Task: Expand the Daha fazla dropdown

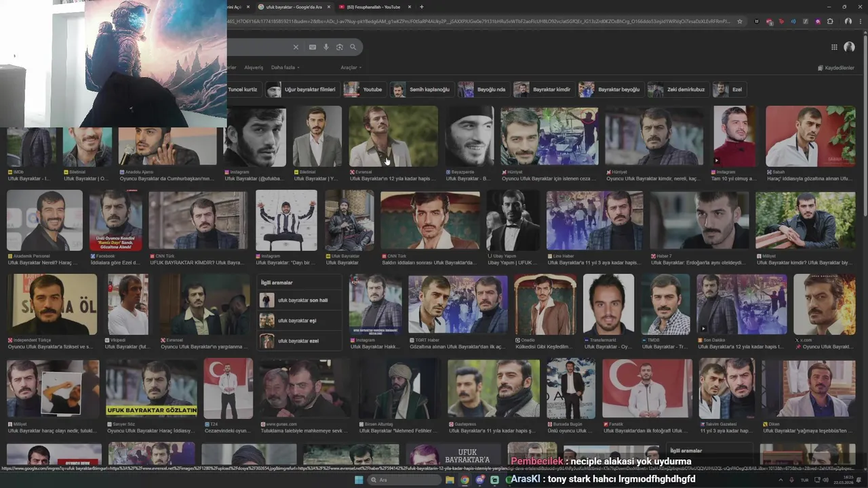Action: click(285, 68)
